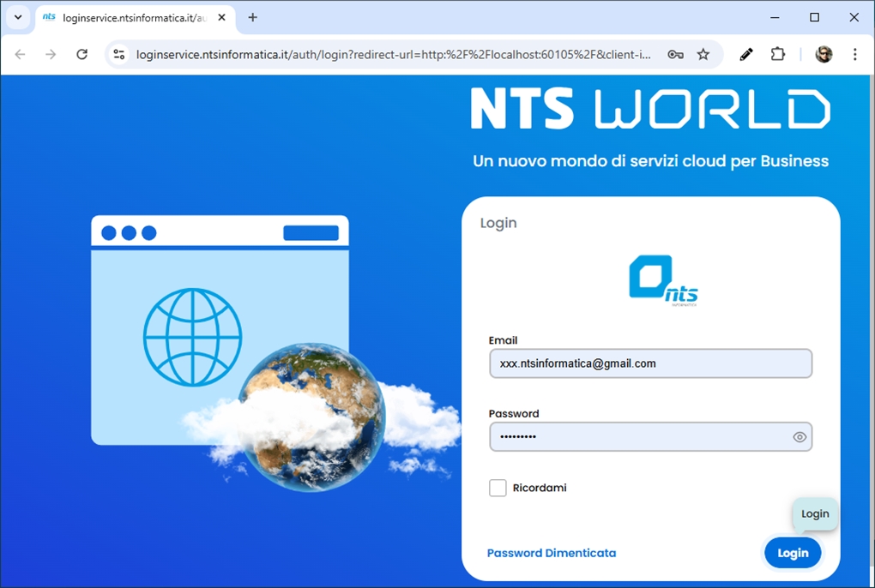The image size is (875, 588).
Task: Click the NTS WORLD heading logo
Action: click(650, 109)
